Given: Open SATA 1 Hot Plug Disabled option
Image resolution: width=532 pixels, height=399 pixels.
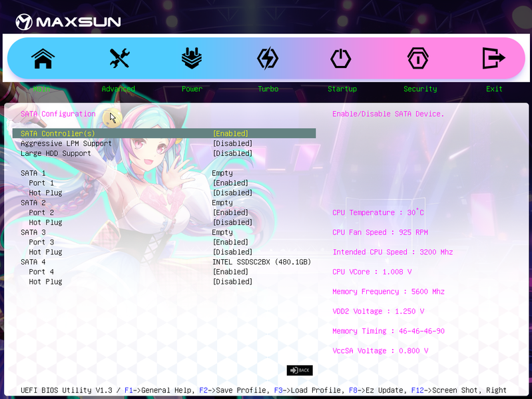Looking at the screenshot, I should click(232, 193).
